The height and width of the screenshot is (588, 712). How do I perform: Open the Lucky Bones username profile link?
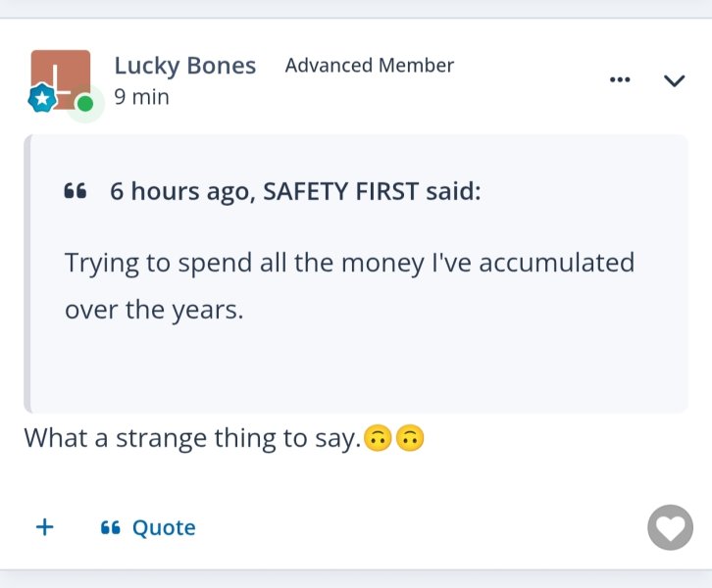184,66
